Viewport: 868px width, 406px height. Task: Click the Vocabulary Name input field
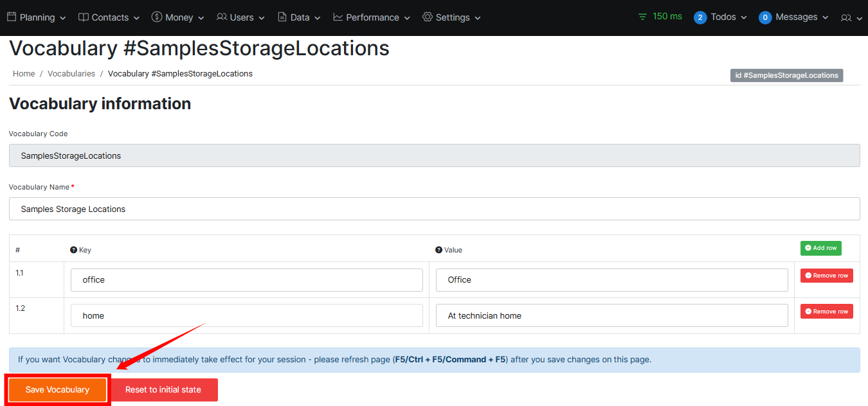[434, 209]
